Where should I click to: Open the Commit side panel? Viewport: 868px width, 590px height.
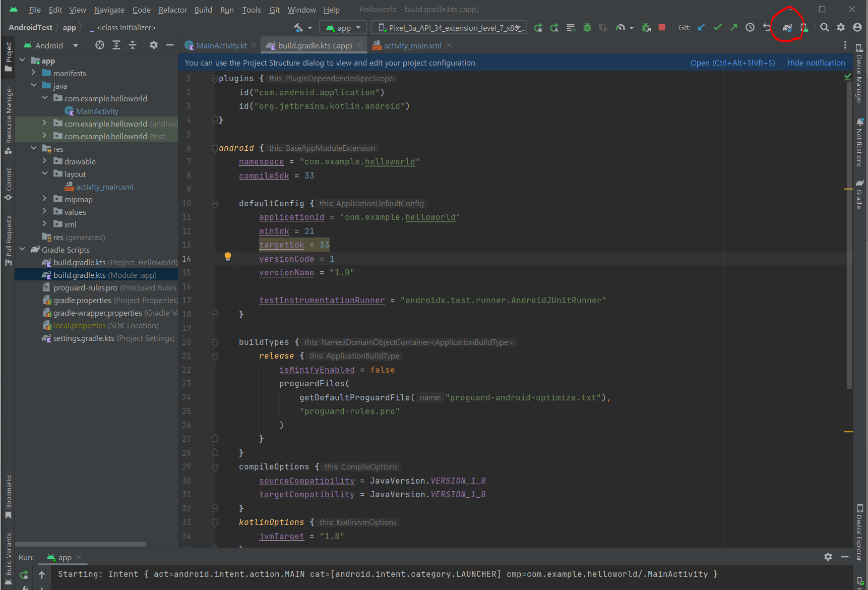[8, 184]
